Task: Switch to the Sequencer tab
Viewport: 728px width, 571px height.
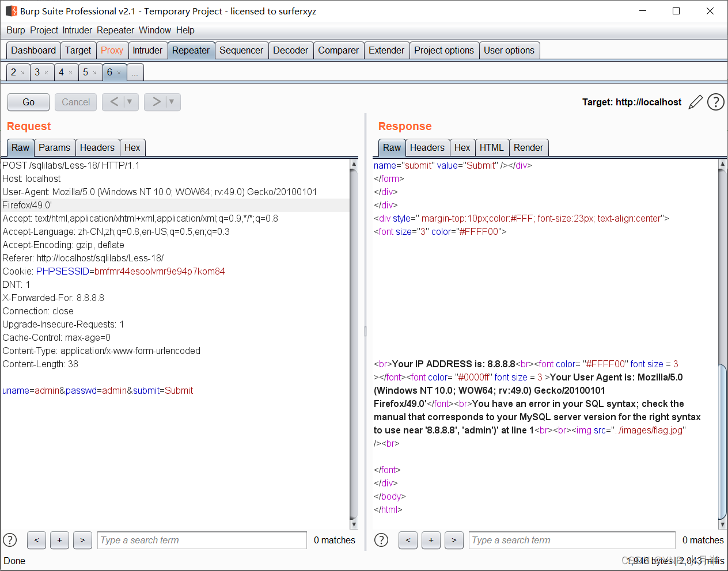Action: point(241,50)
